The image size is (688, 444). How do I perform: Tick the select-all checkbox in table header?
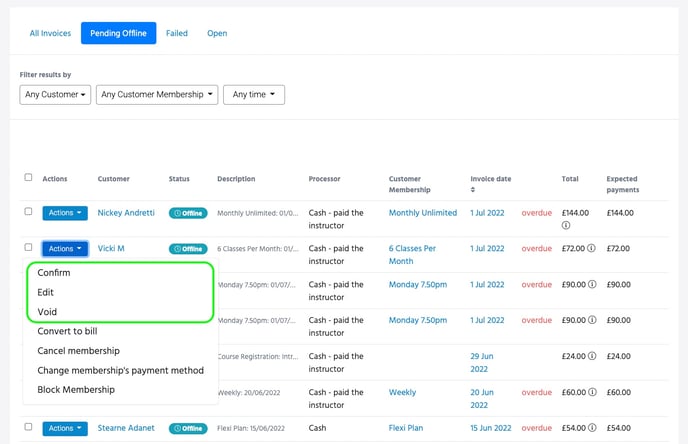(x=28, y=178)
